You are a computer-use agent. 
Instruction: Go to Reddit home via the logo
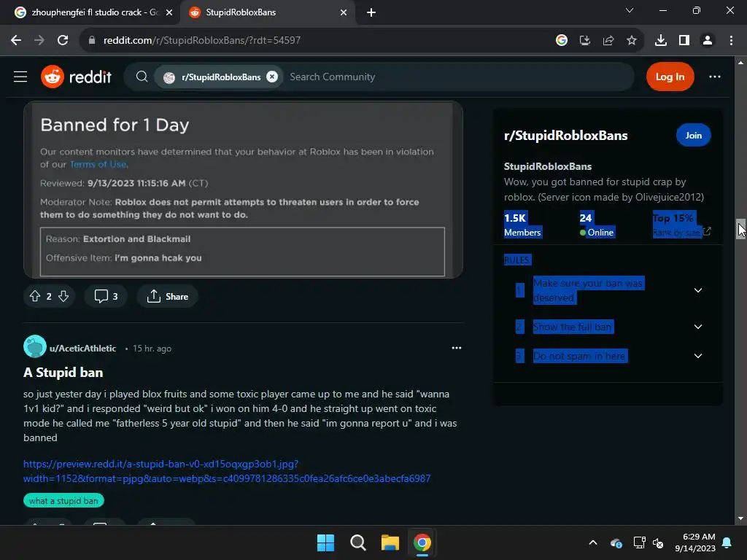coord(76,77)
